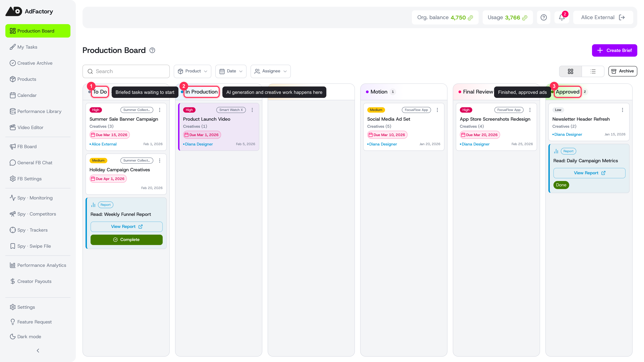Open Summer Sale Banner Campaign card
The height and width of the screenshot is (362, 644).
point(126,127)
